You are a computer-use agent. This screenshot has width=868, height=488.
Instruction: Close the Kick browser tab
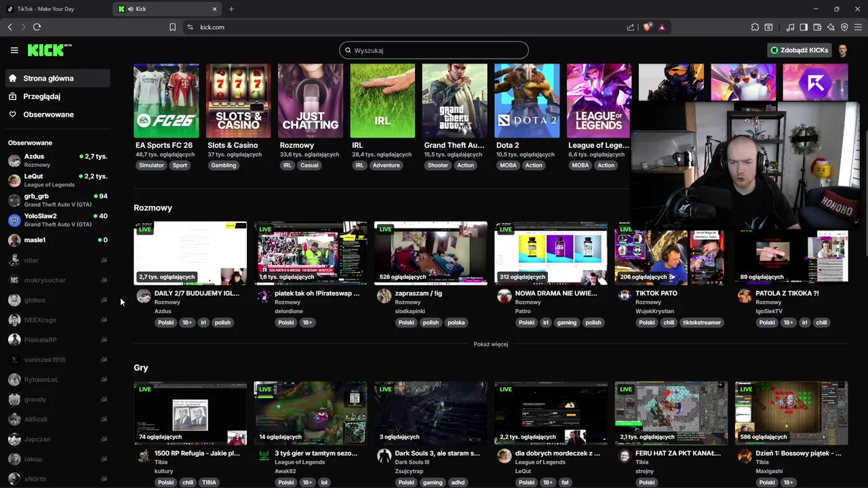click(215, 9)
